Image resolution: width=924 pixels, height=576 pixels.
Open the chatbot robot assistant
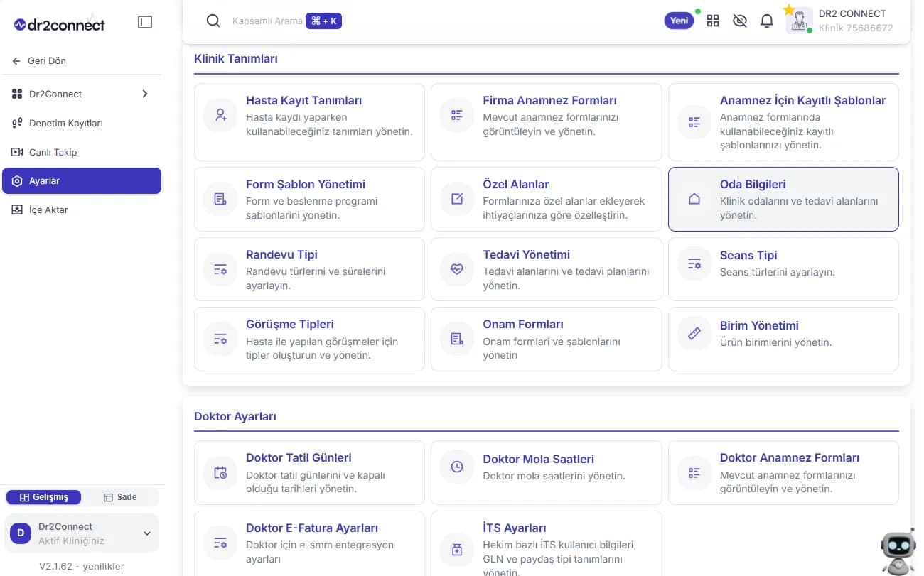pos(898,552)
